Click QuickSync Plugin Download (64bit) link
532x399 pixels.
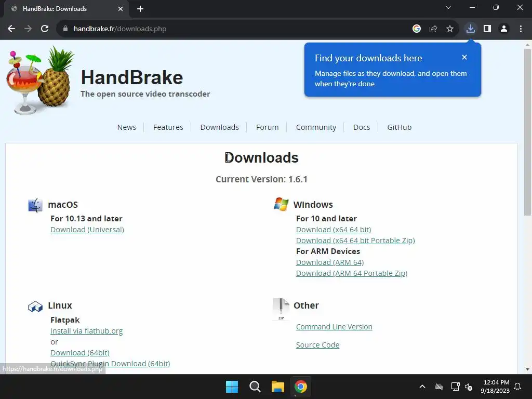click(x=110, y=364)
